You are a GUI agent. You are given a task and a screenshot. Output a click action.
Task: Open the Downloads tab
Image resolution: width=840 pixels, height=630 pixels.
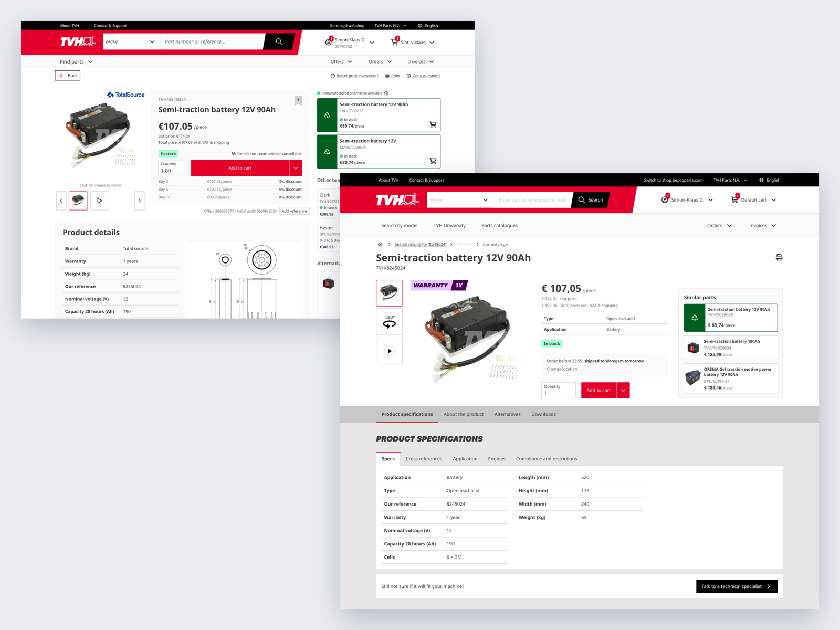(x=543, y=414)
